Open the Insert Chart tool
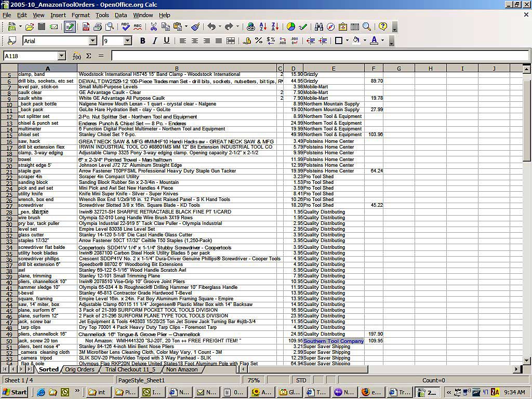The image size is (532, 399). [291, 27]
